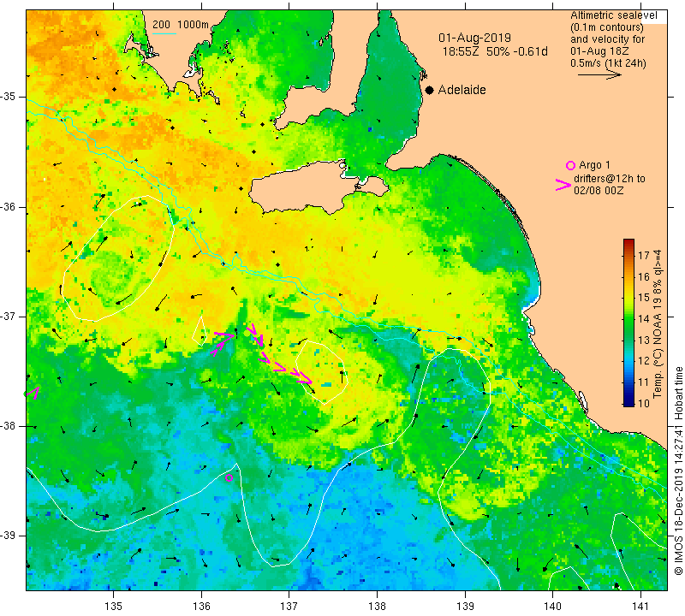Click the 17 label on temperature scale
The width and height of the screenshot is (685, 616).
(x=644, y=256)
